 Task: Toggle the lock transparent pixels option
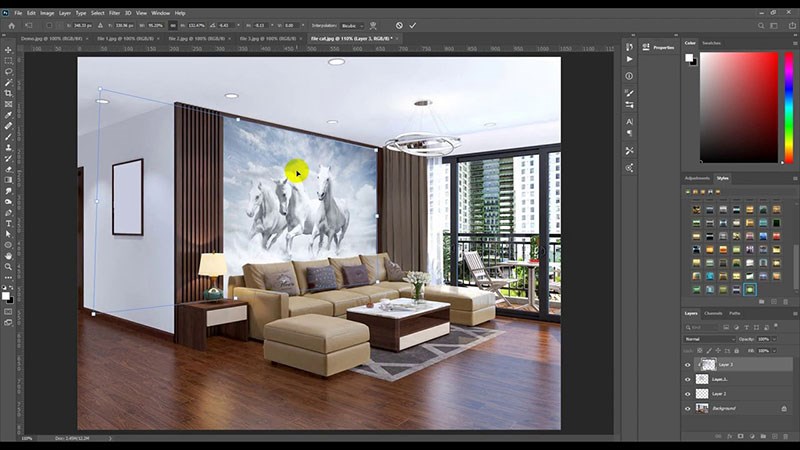[x=700, y=351]
